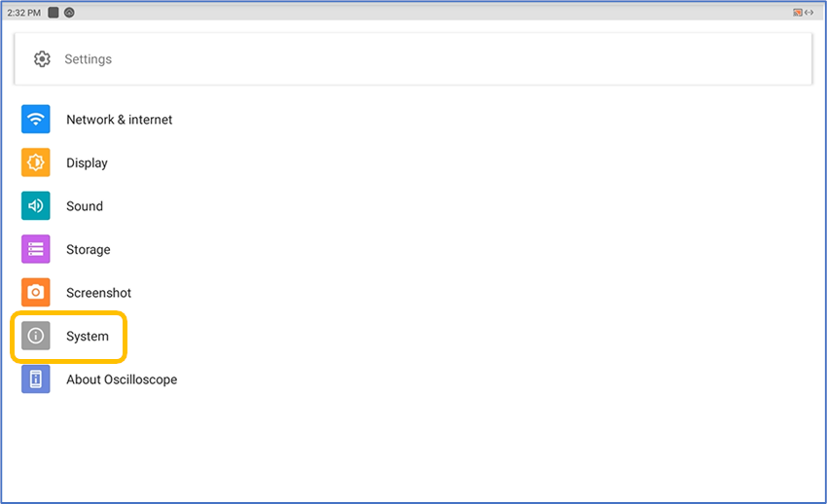Open the gray System info icon
This screenshot has width=827, height=504.
tap(35, 336)
